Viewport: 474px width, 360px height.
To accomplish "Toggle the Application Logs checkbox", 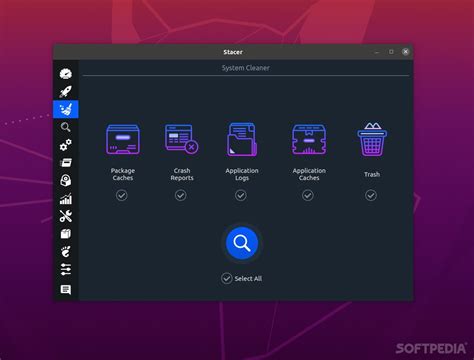I will tap(241, 195).
